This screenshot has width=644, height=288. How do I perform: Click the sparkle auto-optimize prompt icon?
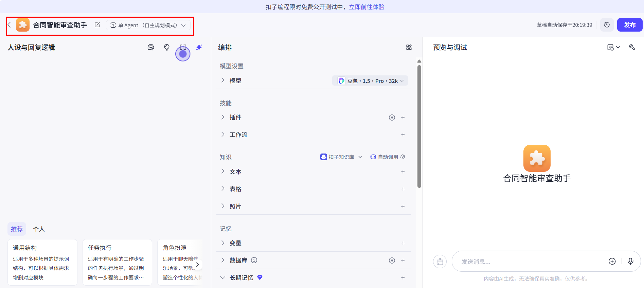coord(199,47)
